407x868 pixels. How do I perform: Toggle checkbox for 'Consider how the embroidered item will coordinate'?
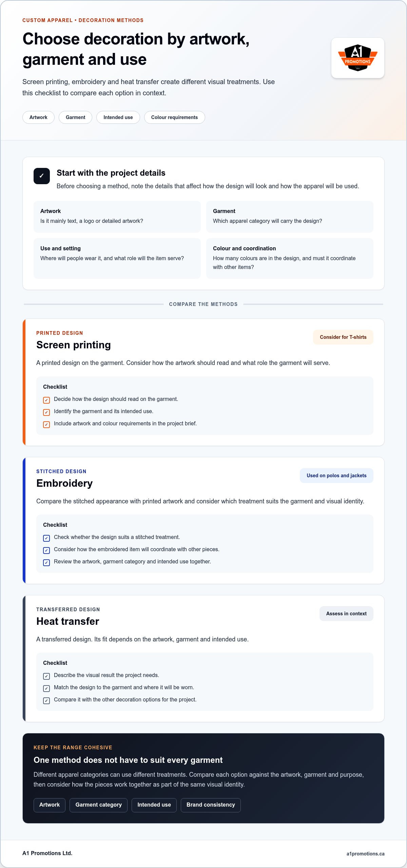click(46, 550)
